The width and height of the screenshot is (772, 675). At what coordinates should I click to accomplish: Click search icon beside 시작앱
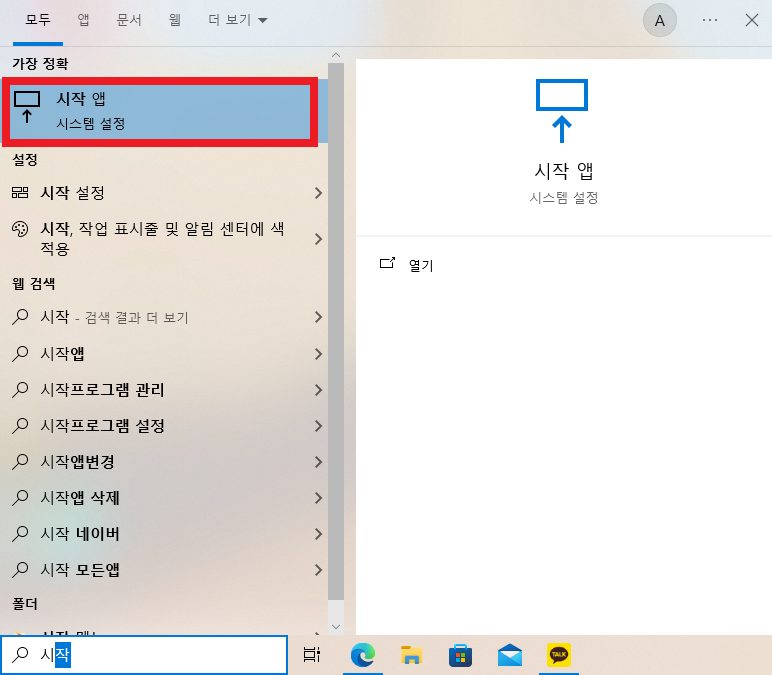20,354
